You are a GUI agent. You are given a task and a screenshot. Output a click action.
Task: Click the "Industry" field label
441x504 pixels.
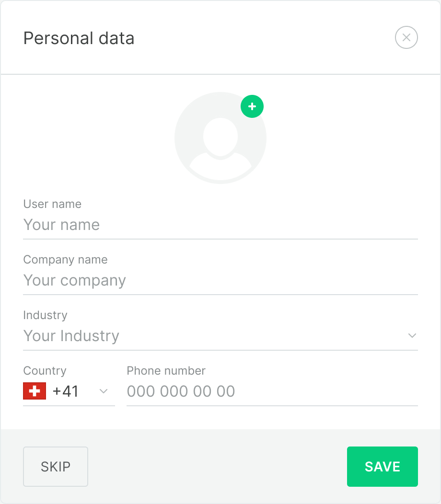coord(45,315)
